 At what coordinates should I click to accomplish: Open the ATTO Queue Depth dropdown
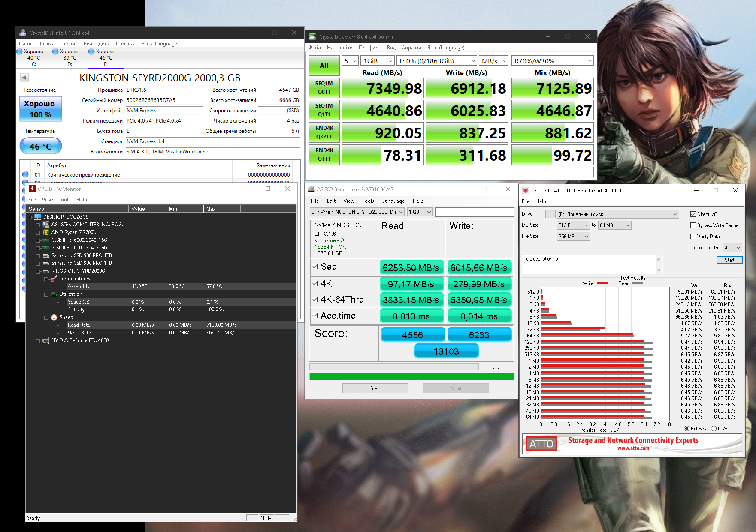(x=732, y=247)
